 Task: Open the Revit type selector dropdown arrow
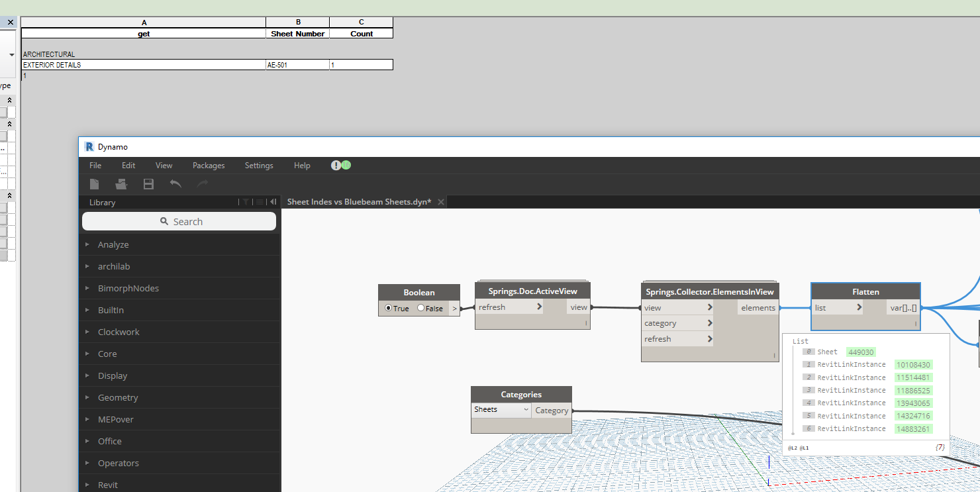coord(11,54)
